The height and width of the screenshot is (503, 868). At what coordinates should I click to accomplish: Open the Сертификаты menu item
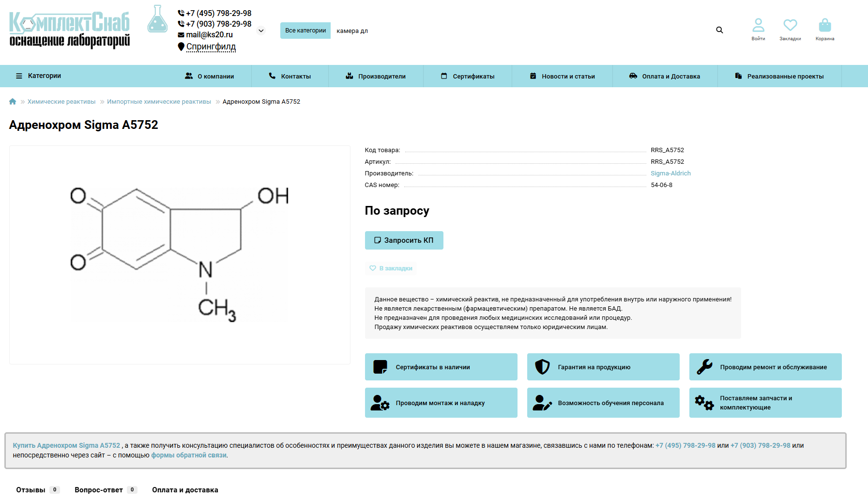pyautogui.click(x=468, y=76)
